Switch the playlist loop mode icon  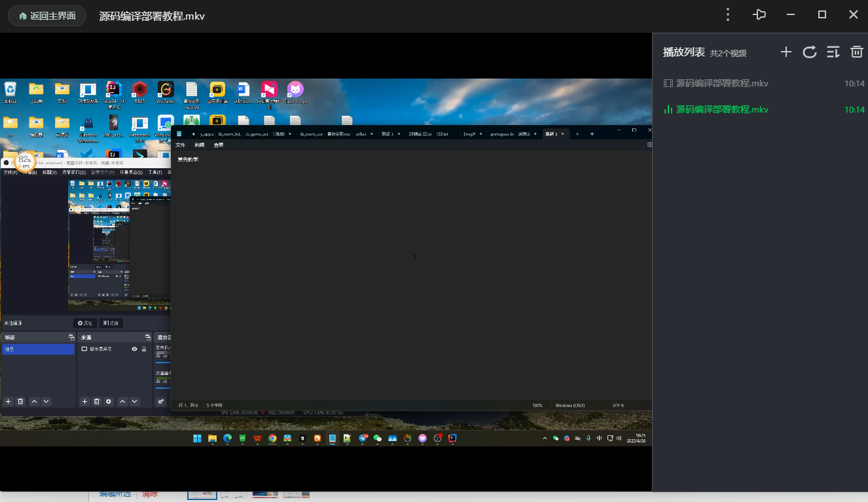tap(810, 52)
